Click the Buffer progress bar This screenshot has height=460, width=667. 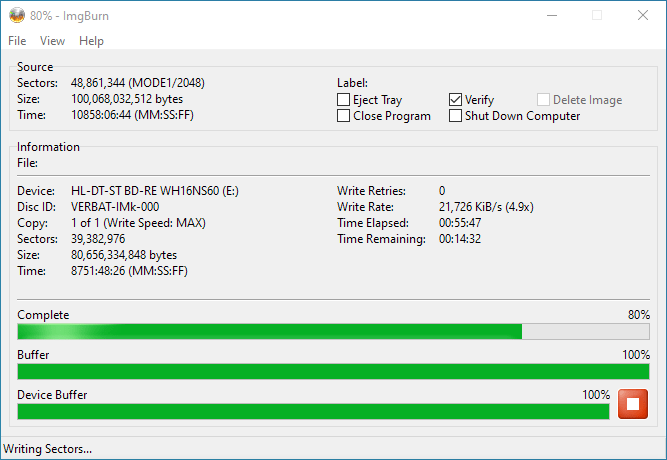pyautogui.click(x=334, y=371)
